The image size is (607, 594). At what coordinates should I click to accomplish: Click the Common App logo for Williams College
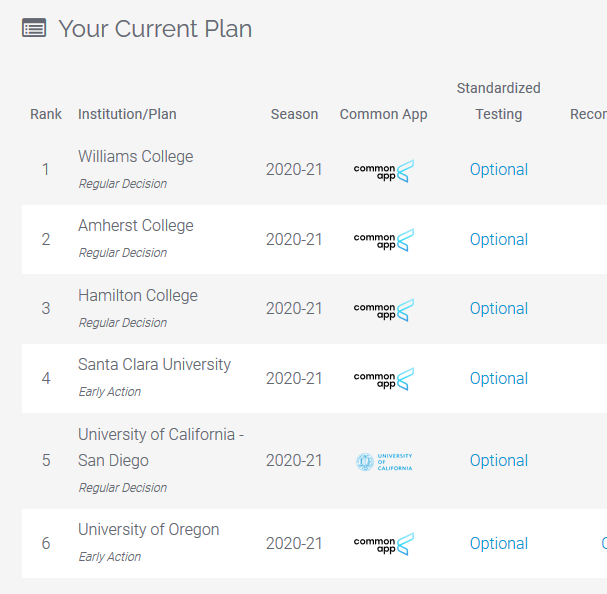384,171
